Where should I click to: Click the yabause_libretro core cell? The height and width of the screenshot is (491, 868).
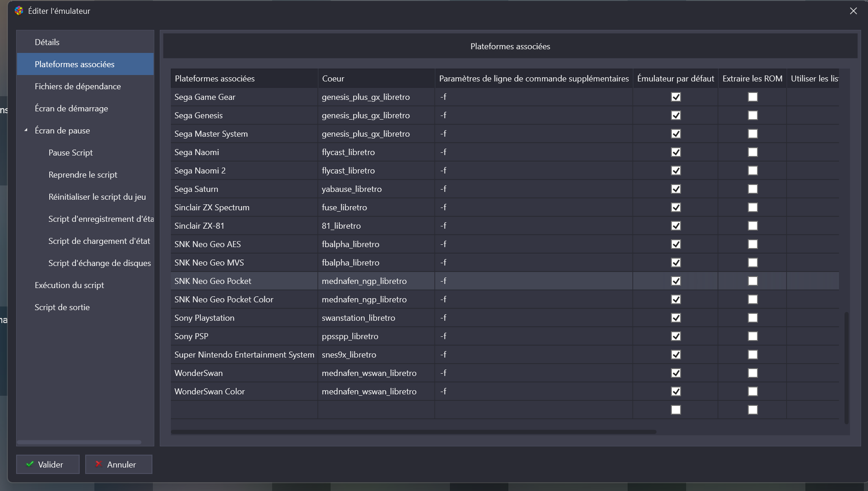[x=376, y=189]
